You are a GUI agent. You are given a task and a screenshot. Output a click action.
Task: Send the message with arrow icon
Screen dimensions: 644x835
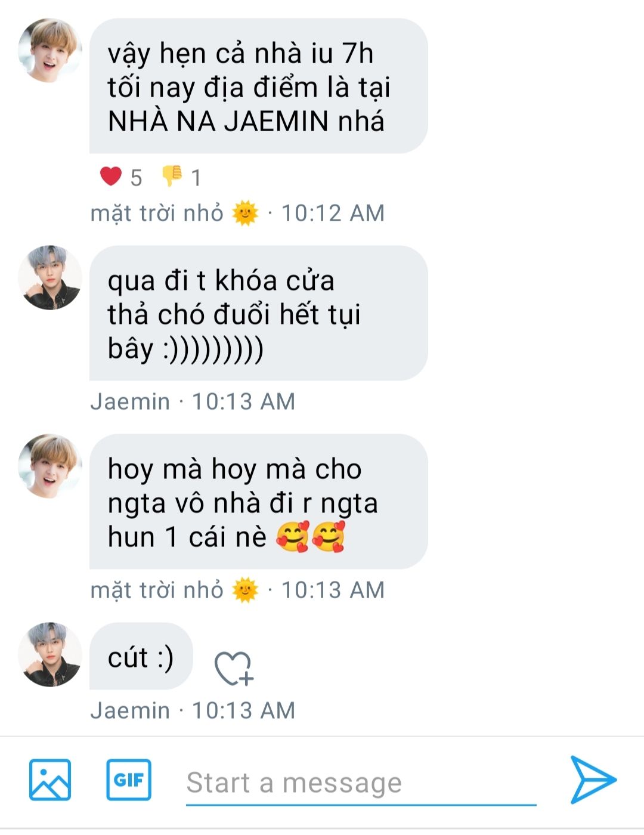tap(593, 780)
